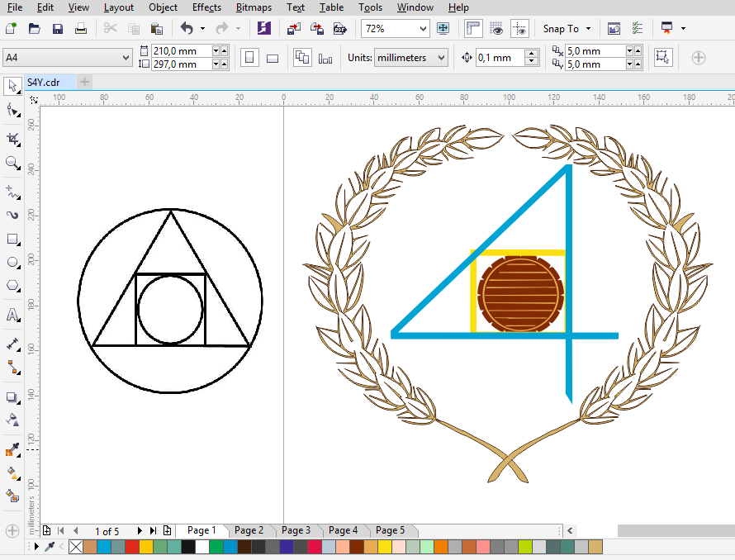Switch to Page 5 tab
This screenshot has height=560, width=735.
[x=390, y=530]
